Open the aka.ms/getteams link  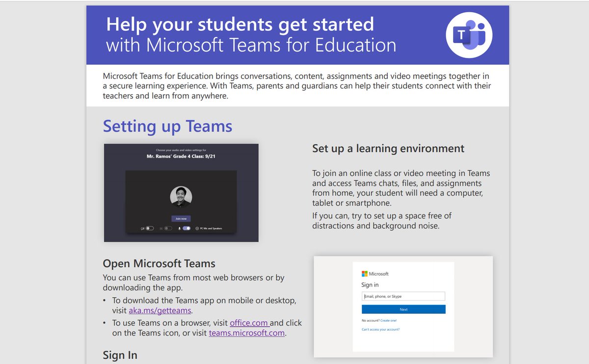coord(160,311)
